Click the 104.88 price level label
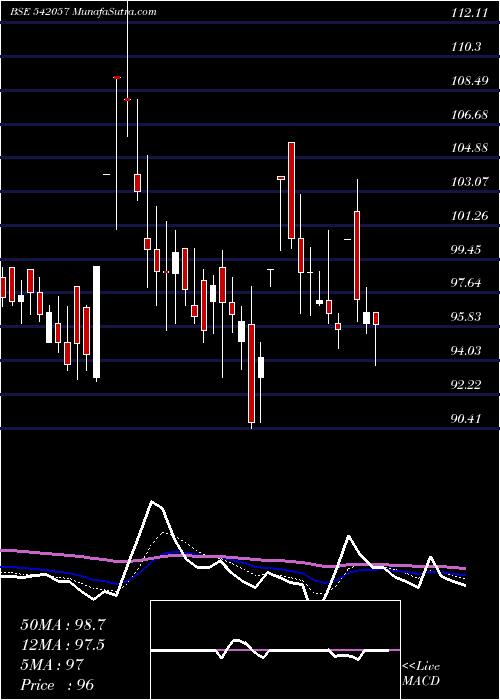The height and width of the screenshot is (700, 500). coord(469,148)
